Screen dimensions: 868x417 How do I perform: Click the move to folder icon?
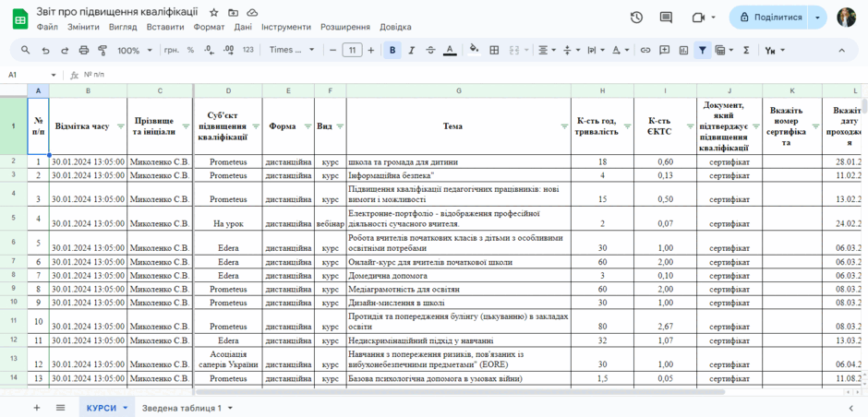233,12
